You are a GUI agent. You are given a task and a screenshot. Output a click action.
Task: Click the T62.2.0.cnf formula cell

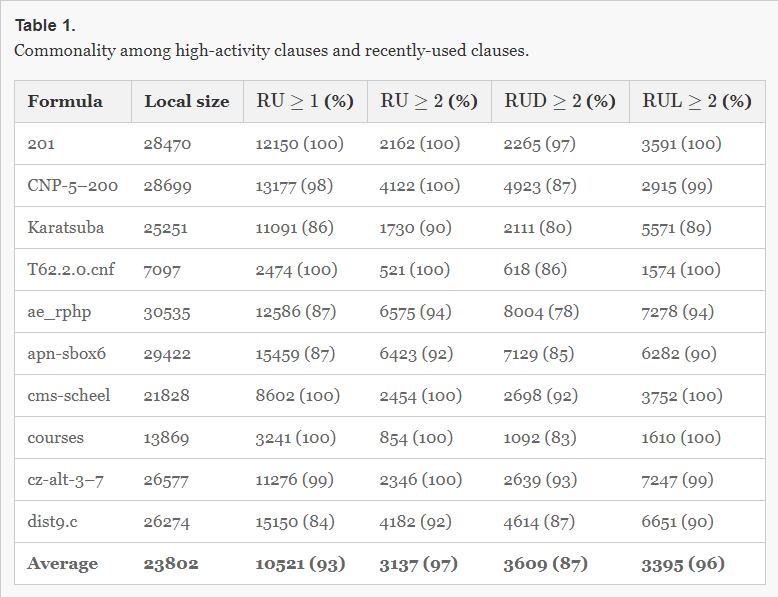click(x=71, y=270)
